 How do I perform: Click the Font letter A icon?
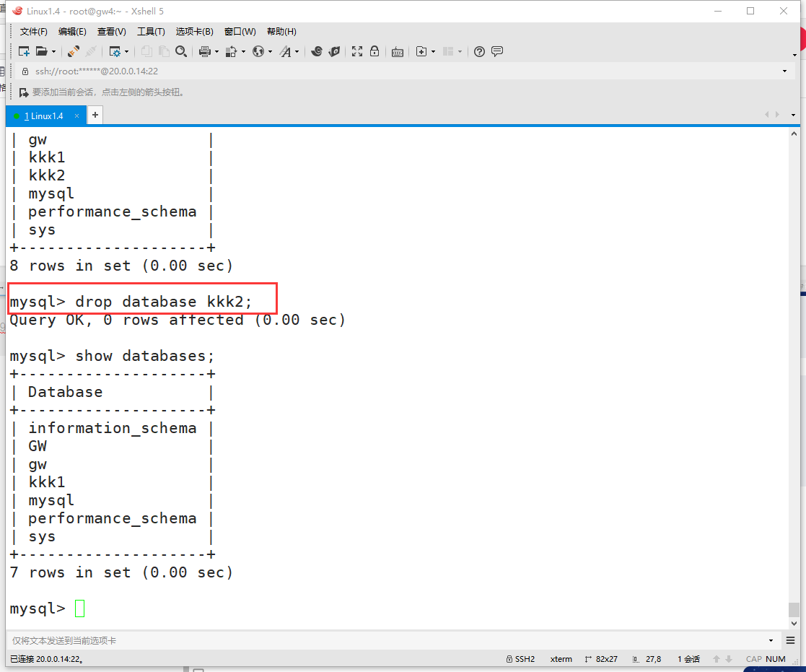coord(285,51)
